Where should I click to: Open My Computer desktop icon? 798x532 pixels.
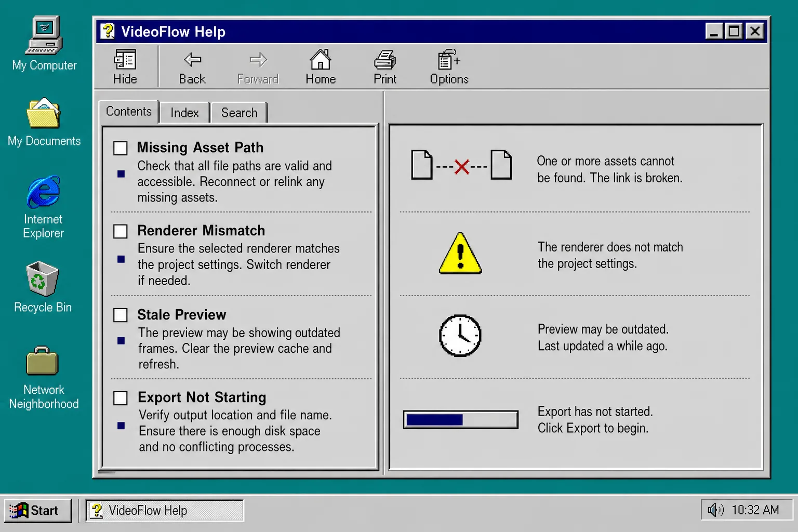click(44, 35)
